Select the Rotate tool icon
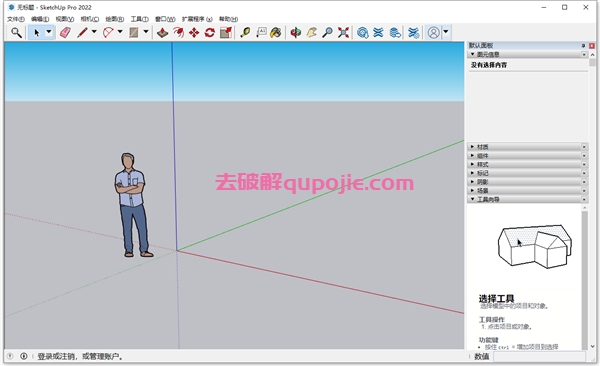The height and width of the screenshot is (366, 600). pos(210,33)
